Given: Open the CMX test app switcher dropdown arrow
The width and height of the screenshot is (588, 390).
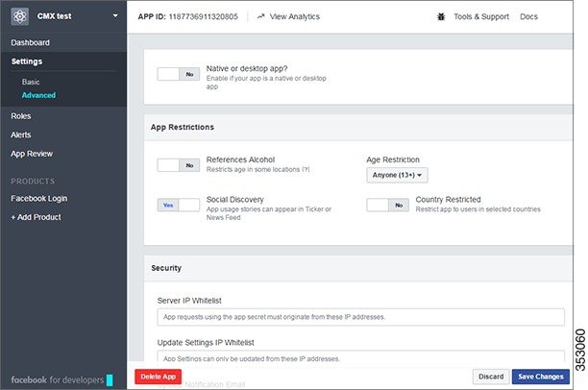Looking at the screenshot, I should tap(115, 15).
